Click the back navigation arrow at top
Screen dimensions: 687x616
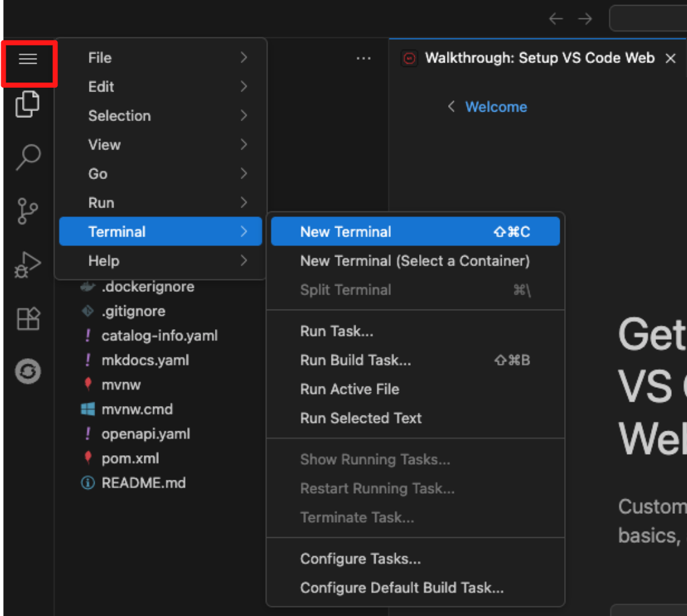point(555,19)
